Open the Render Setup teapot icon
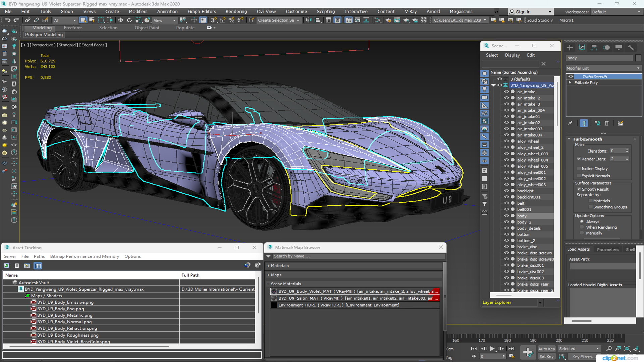 click(x=388, y=20)
